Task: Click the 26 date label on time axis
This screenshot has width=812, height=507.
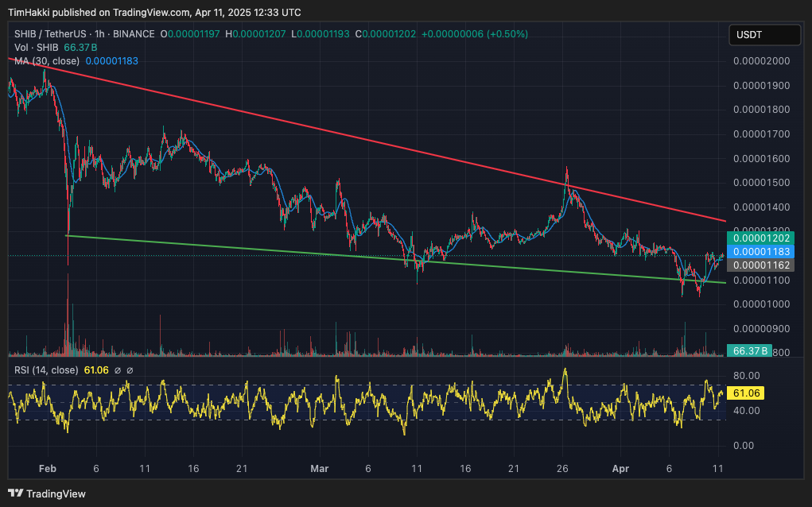Action: pyautogui.click(x=562, y=469)
